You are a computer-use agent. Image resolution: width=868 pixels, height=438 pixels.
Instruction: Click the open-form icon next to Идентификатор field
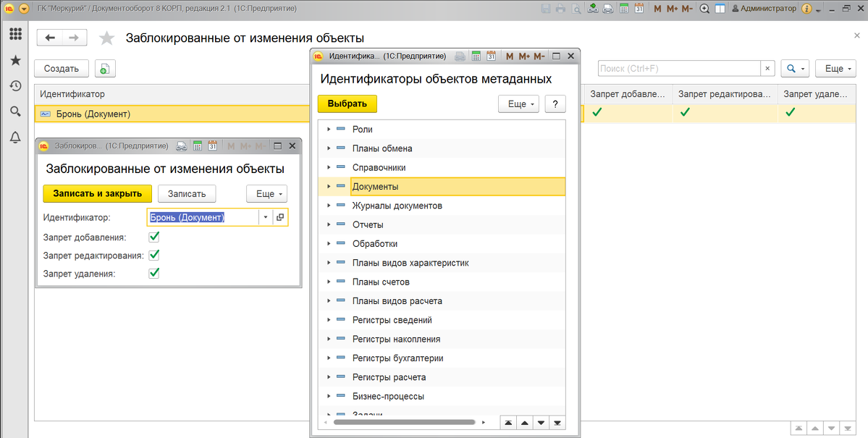[x=280, y=218]
